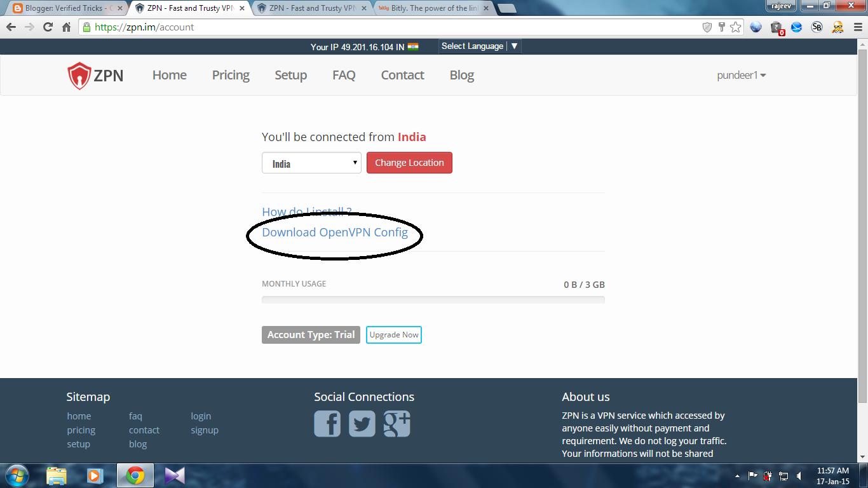Go to Home in the navigation bar
Image resolution: width=868 pixels, height=488 pixels.
tap(170, 75)
